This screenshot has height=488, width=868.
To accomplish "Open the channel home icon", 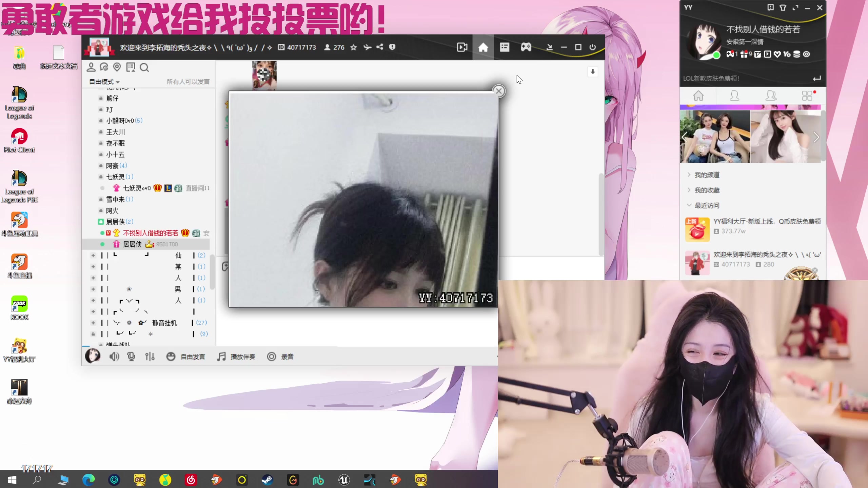I will click(x=483, y=47).
